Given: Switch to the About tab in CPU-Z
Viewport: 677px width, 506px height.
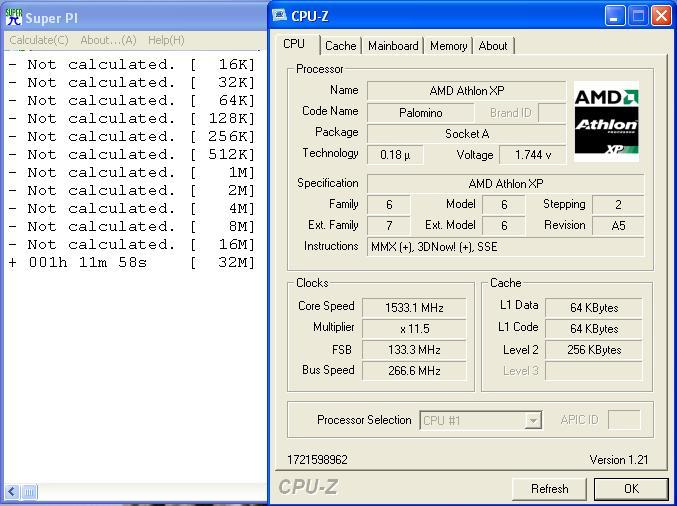Looking at the screenshot, I should [x=493, y=46].
